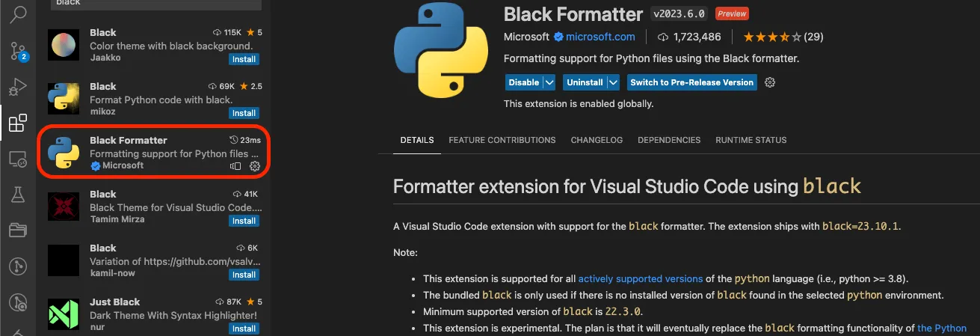Click manage gear on Black Formatter list item
Image resolution: width=980 pixels, height=336 pixels.
pos(254,166)
